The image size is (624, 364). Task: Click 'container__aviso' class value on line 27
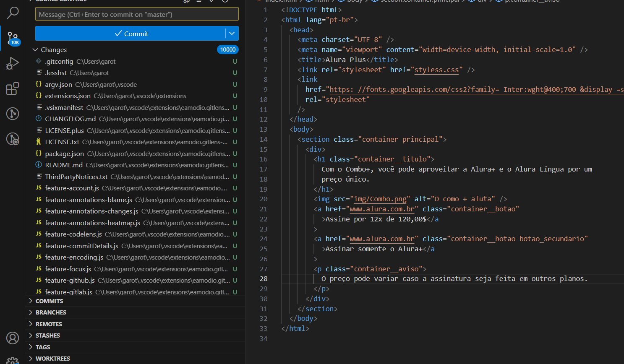point(386,269)
